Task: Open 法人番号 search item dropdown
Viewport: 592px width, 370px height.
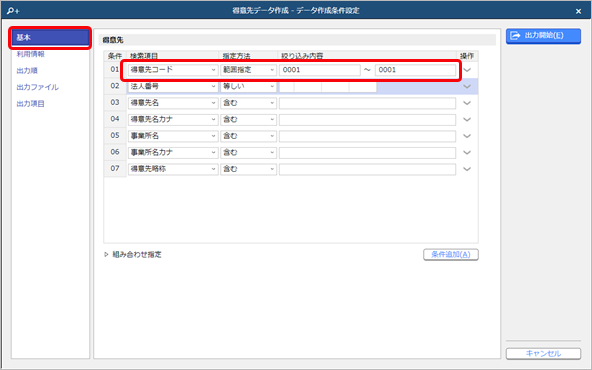Action: (x=173, y=86)
